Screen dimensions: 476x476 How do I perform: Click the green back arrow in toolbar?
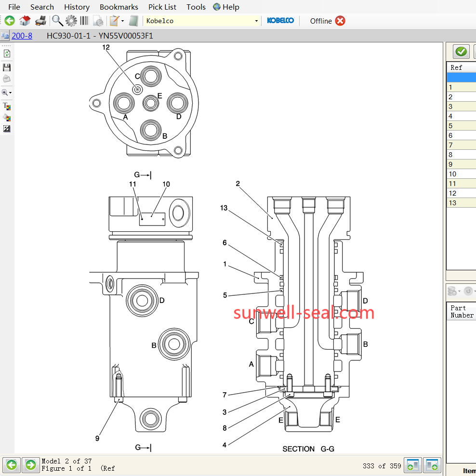click(10, 21)
